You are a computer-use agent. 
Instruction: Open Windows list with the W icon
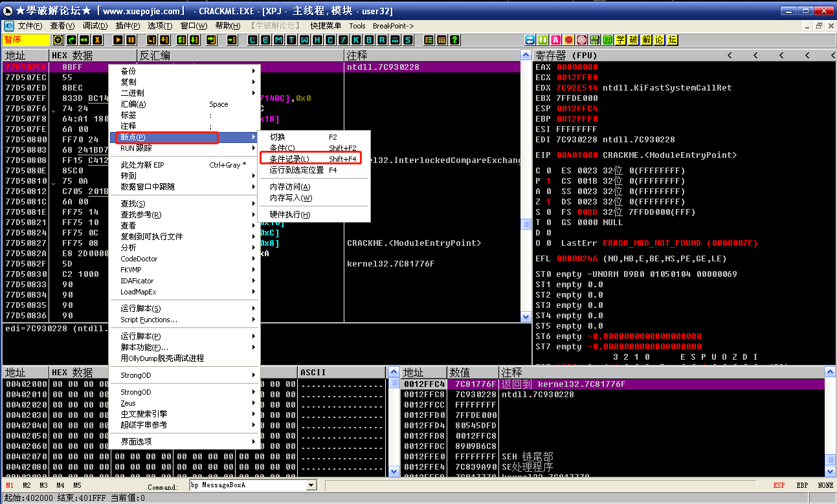305,39
